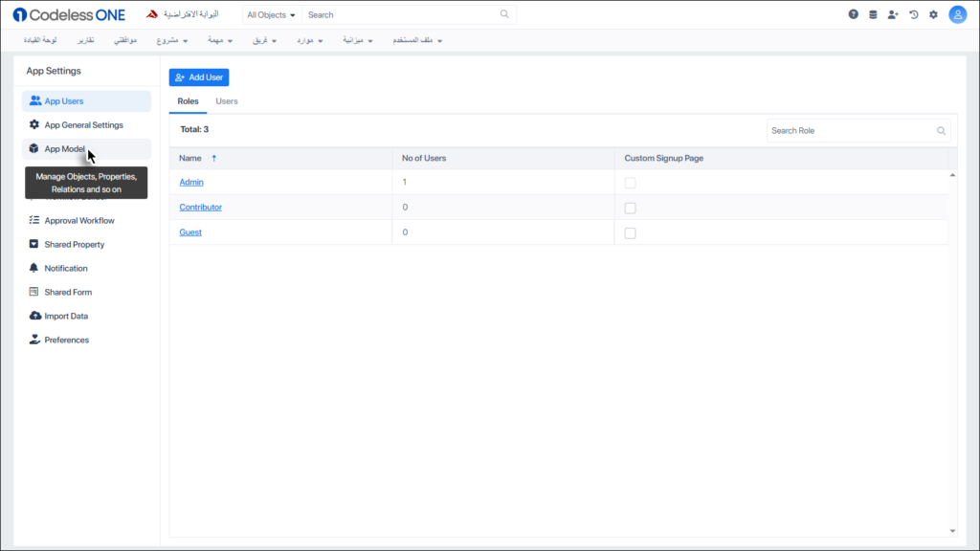Image resolution: width=980 pixels, height=551 pixels.
Task: Select Notification in sidebar
Action: (x=86, y=268)
